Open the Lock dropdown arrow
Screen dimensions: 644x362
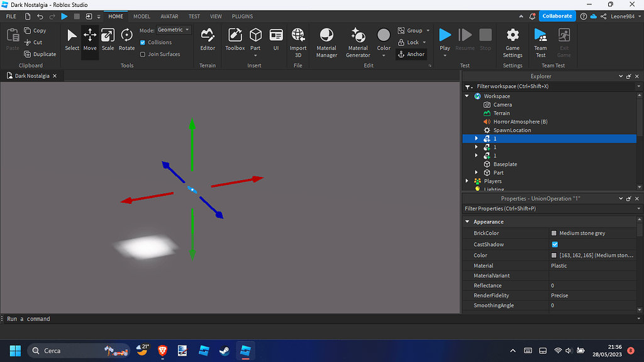coord(425,42)
